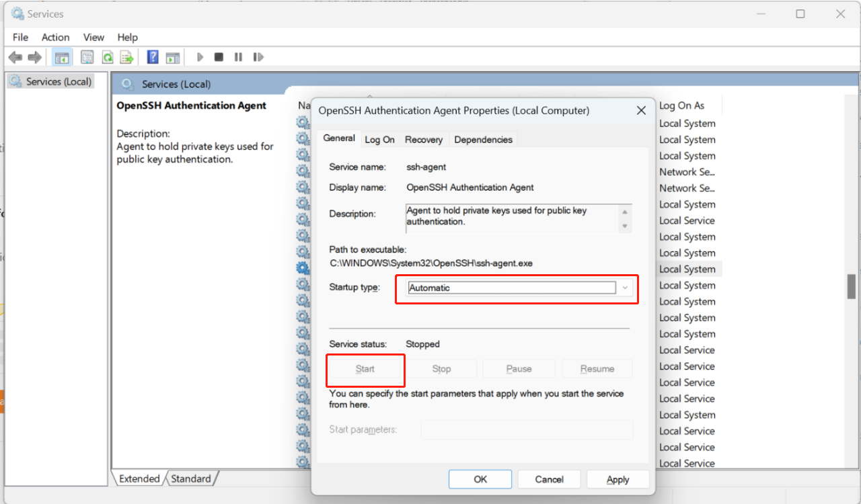Click the Pause Service icon in toolbar
Viewport: 861px width, 504px height.
click(x=238, y=57)
